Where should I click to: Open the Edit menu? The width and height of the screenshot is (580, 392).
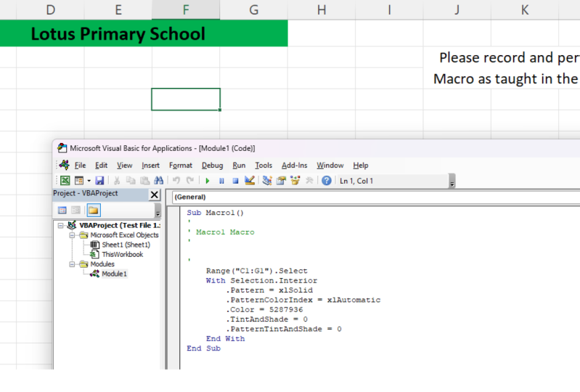(x=101, y=166)
